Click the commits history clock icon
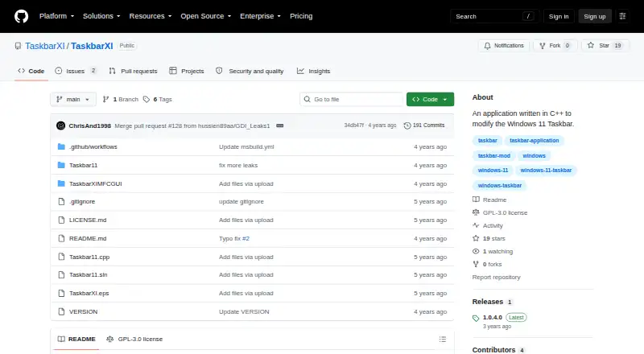 tap(407, 126)
